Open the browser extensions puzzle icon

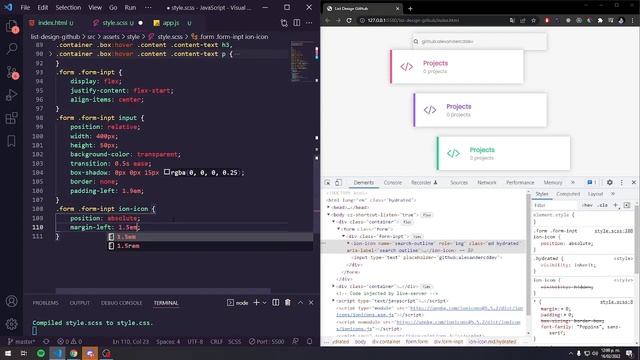pos(600,20)
